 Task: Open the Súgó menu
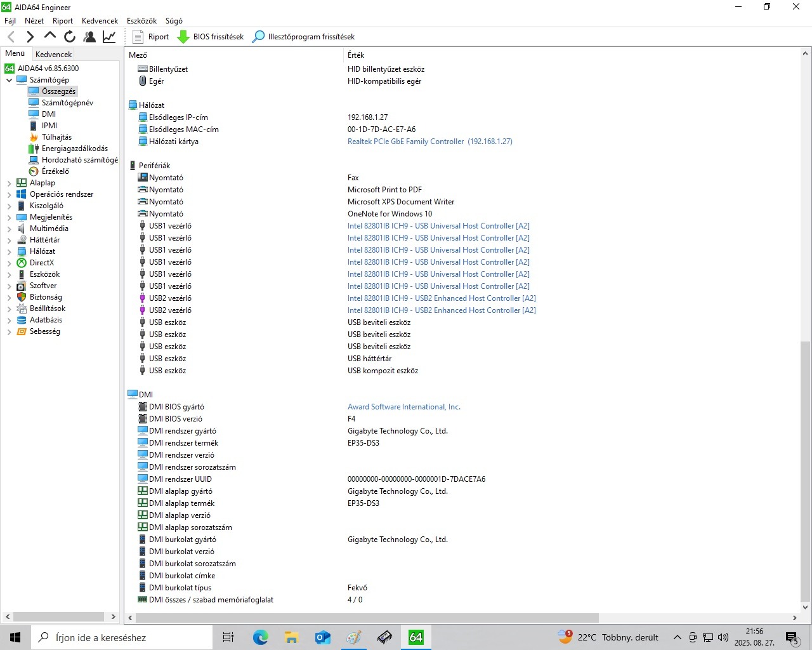(x=174, y=21)
